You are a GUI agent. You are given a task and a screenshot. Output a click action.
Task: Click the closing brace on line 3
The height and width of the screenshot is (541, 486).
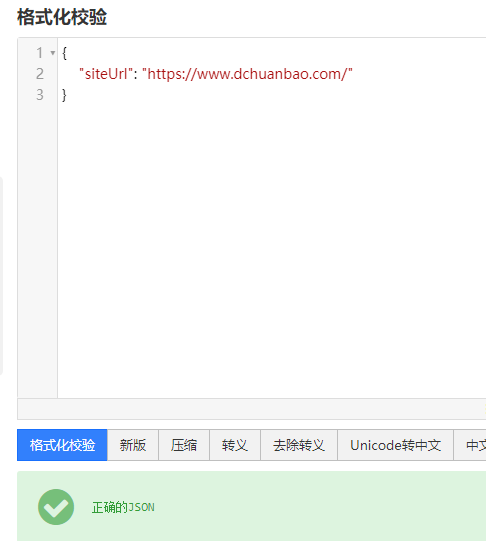[x=64, y=95]
